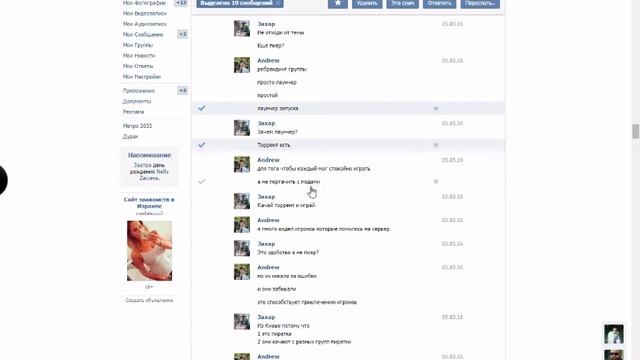Toggle checkmark on message 'а не портачить с модами'
Image resolution: width=640 pixels, height=360 pixels.
click(202, 182)
